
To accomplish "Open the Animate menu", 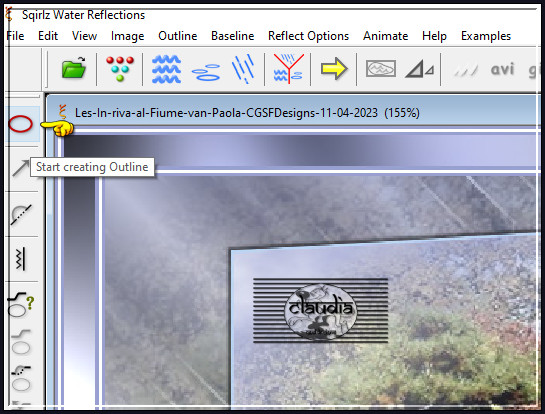I will pyautogui.click(x=385, y=36).
